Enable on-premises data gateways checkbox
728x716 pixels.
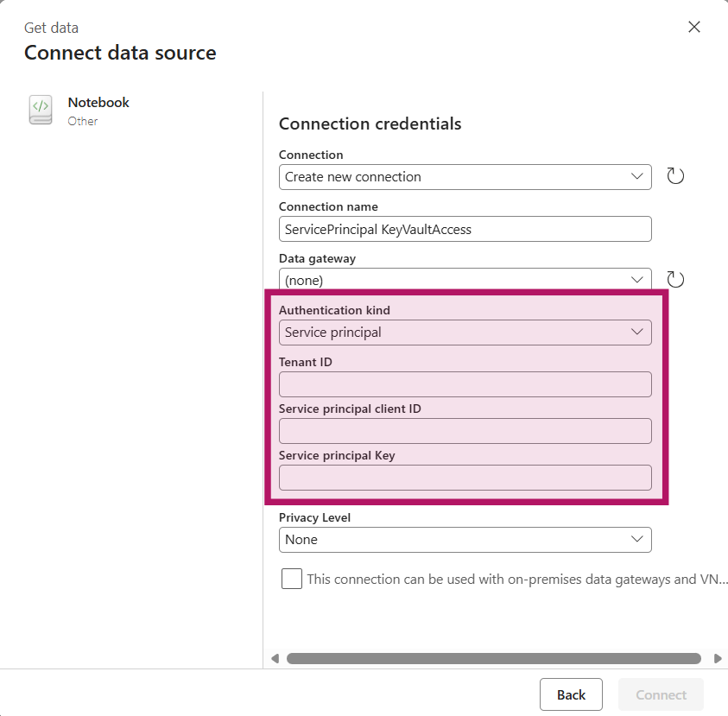point(292,579)
